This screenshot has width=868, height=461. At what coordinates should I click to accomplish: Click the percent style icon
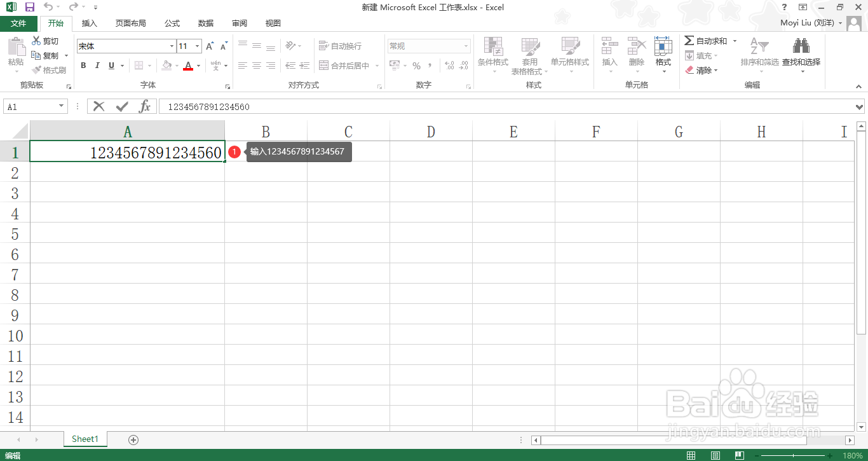(416, 65)
